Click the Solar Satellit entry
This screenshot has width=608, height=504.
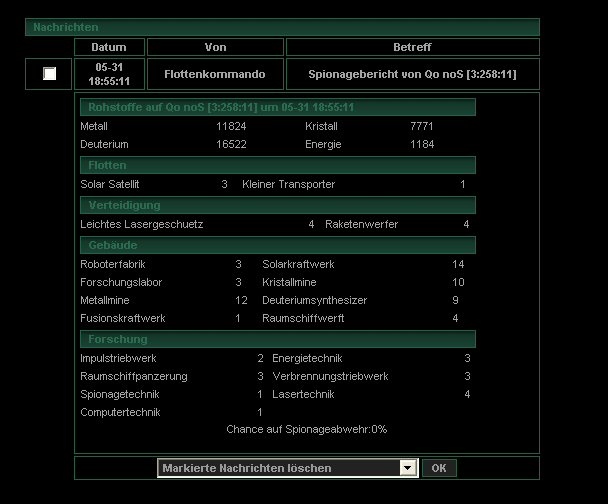(x=110, y=184)
